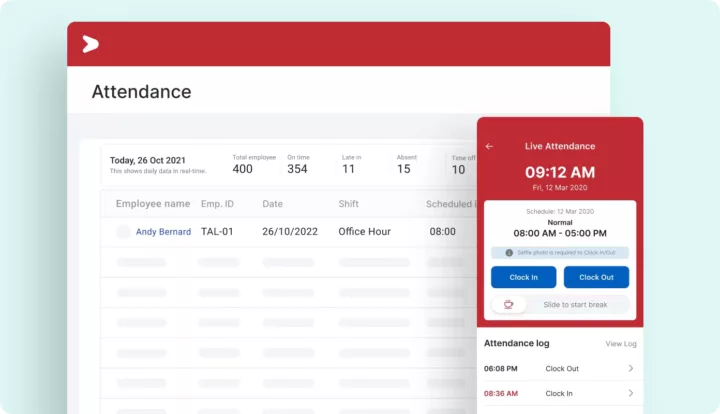
Task: Sort by Emp. ID column header
Action: [217, 204]
